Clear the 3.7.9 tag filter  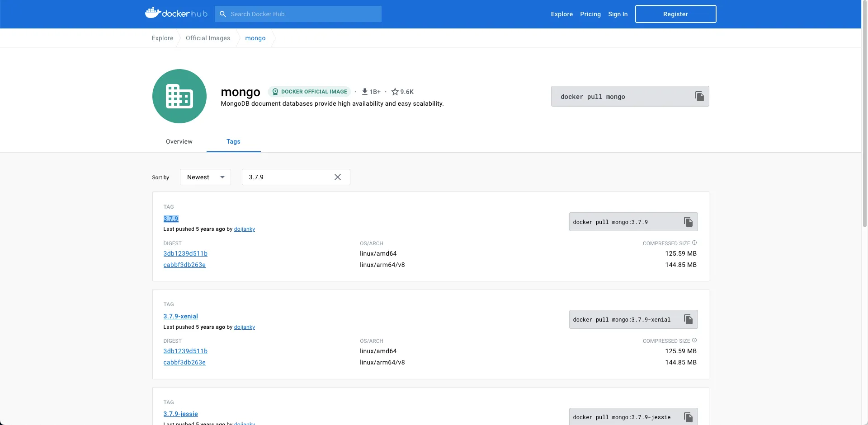click(x=338, y=177)
